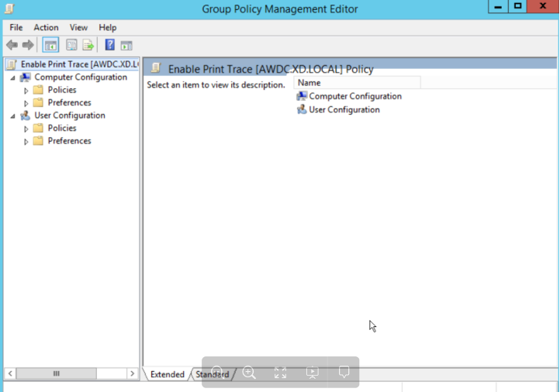
Task: Toggle Show/Hide Action Pane icon
Action: click(x=126, y=45)
